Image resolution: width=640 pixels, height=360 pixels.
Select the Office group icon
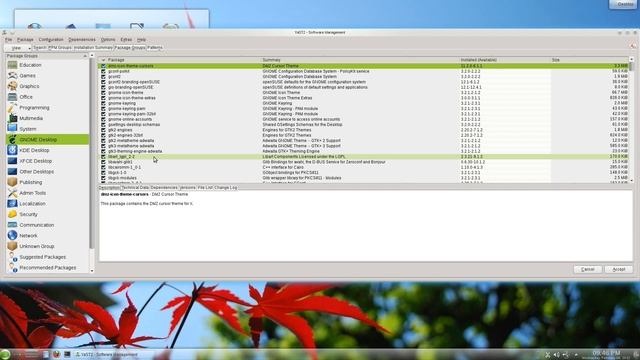pyautogui.click(x=12, y=97)
